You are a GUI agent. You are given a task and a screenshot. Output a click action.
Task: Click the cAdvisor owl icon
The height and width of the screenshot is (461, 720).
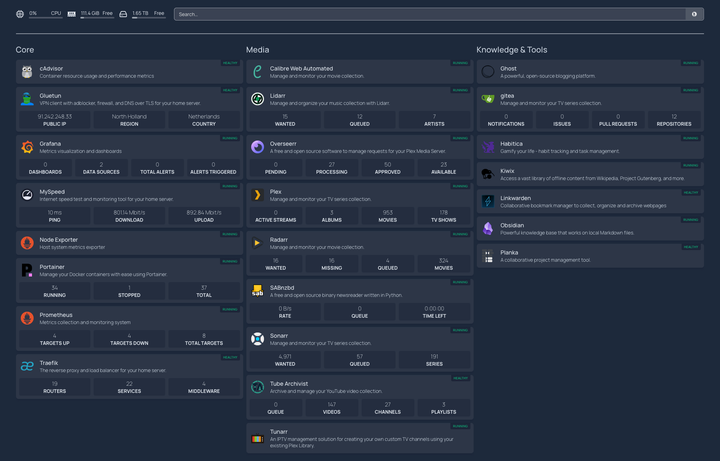tap(27, 72)
